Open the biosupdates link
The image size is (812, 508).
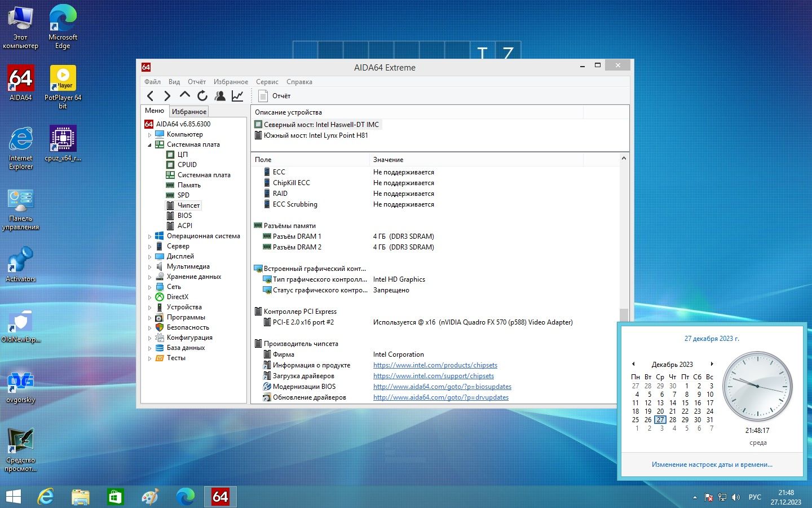click(x=442, y=387)
